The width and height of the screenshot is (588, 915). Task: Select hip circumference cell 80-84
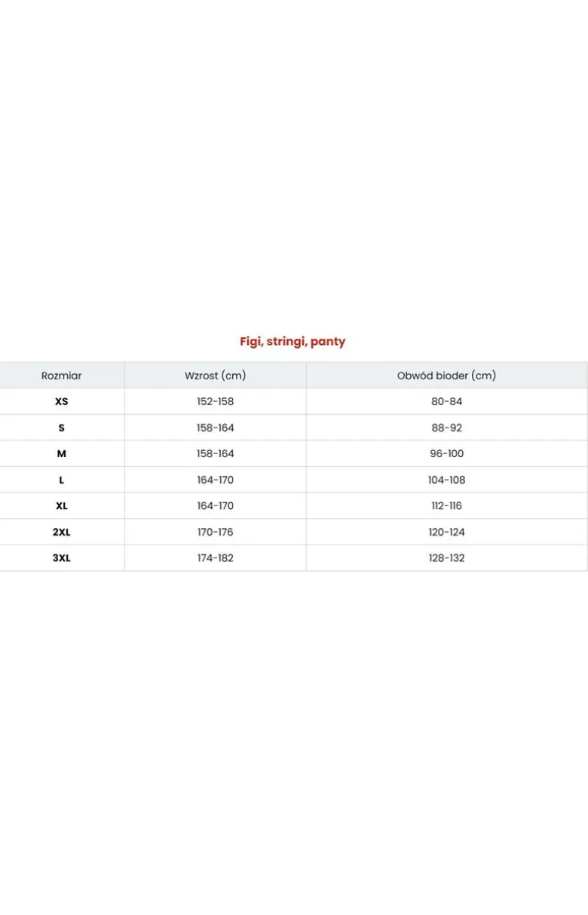coord(447,402)
